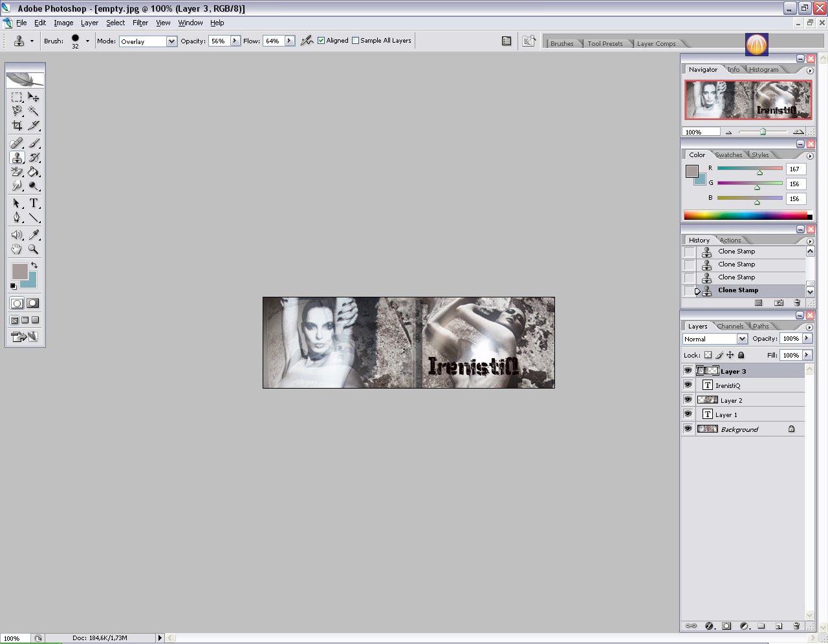Screen dimensions: 828x644
Task: Hide the Background layer visibility eye
Action: click(x=688, y=429)
